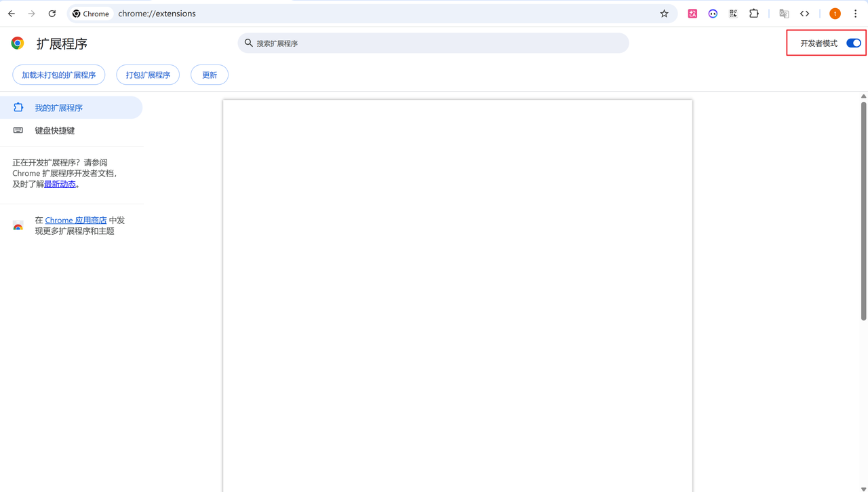Focus the 搜索扩展程序 search field
The image size is (868, 492).
434,43
